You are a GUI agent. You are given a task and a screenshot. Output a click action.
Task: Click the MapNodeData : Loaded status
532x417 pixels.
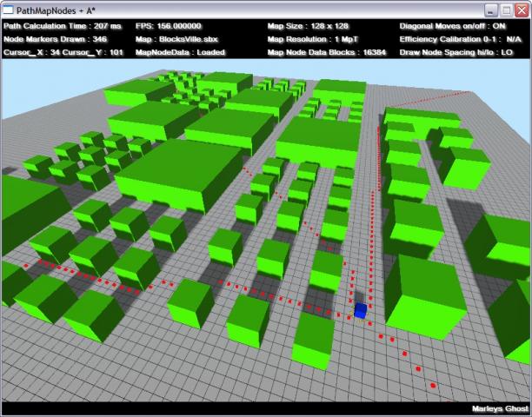180,52
